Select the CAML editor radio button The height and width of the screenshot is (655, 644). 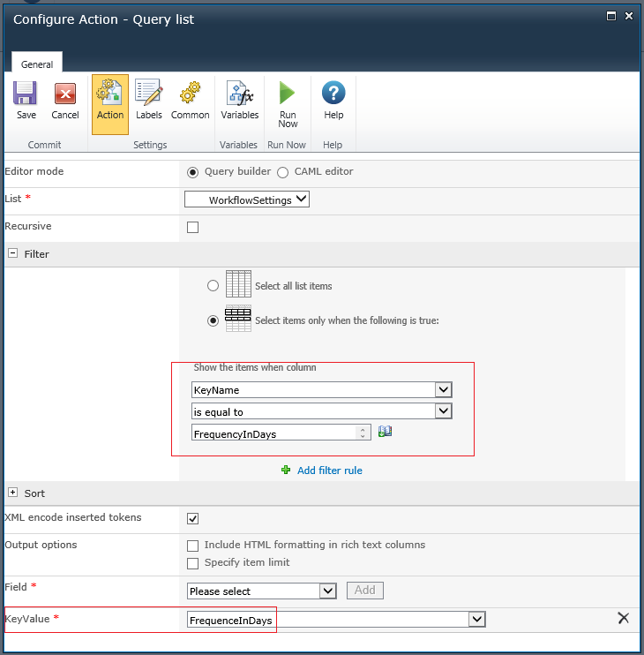pyautogui.click(x=282, y=172)
